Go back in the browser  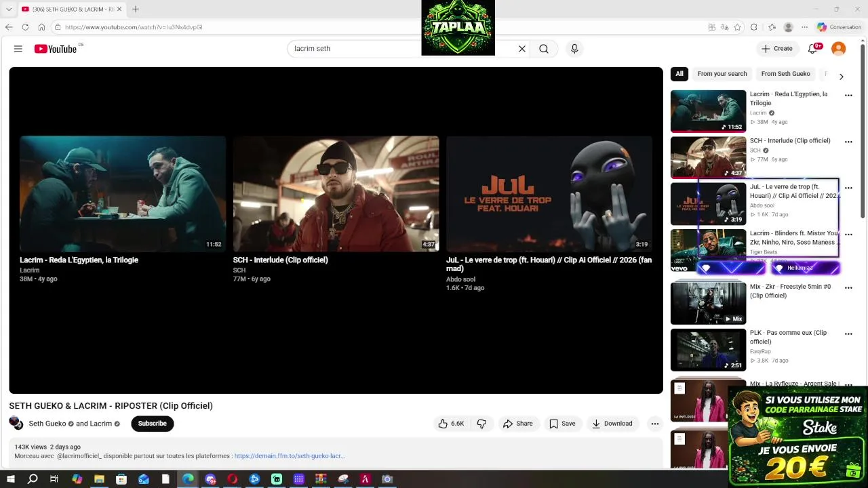pos(9,27)
